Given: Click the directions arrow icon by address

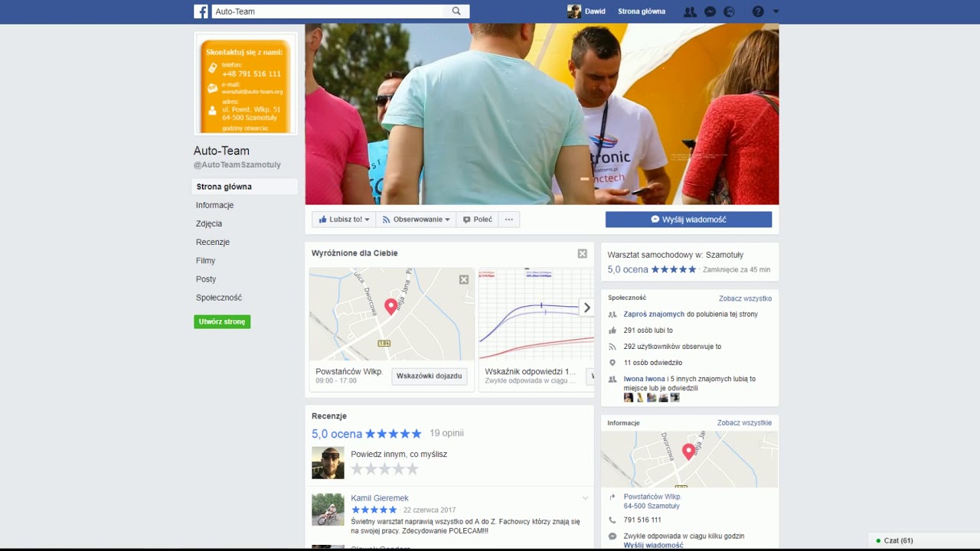Looking at the screenshot, I should [x=612, y=497].
